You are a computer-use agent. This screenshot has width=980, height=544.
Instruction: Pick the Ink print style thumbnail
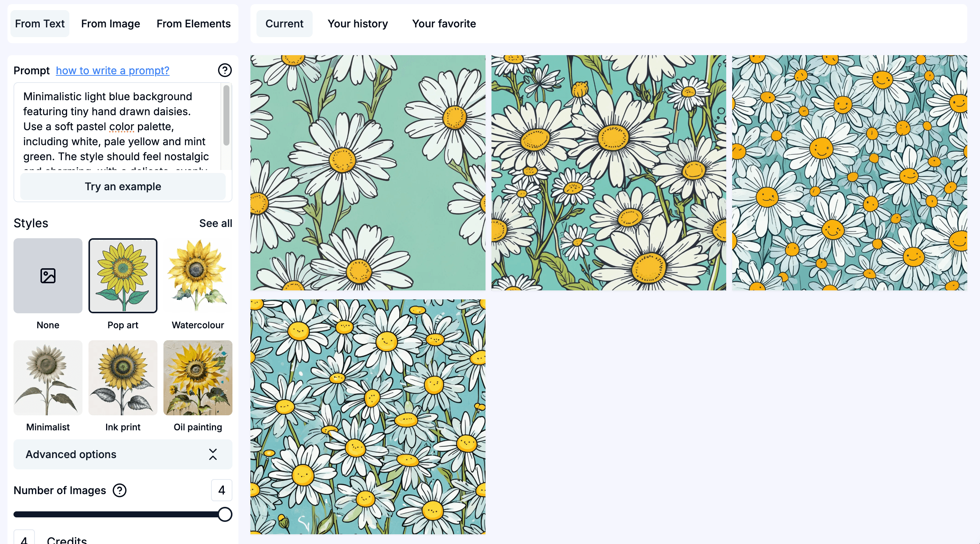(x=123, y=378)
